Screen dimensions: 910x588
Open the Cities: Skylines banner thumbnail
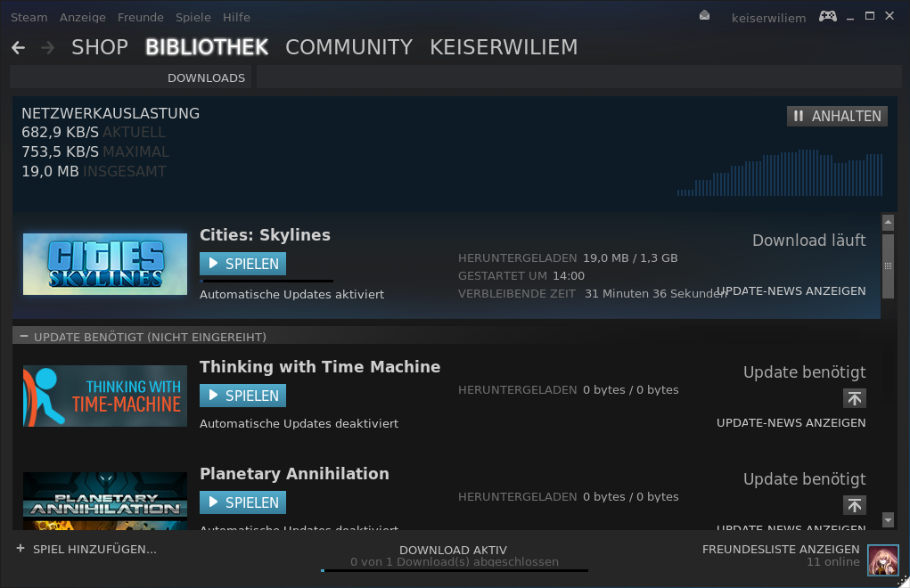point(105,264)
